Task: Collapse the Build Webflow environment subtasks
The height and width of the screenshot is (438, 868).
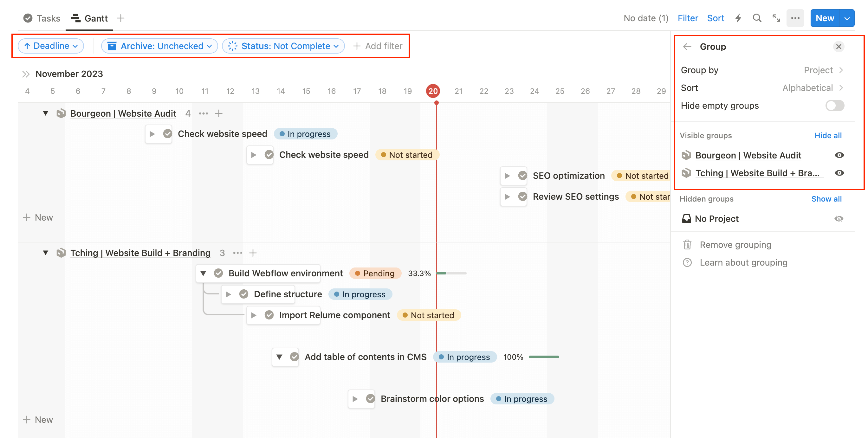Action: [203, 273]
